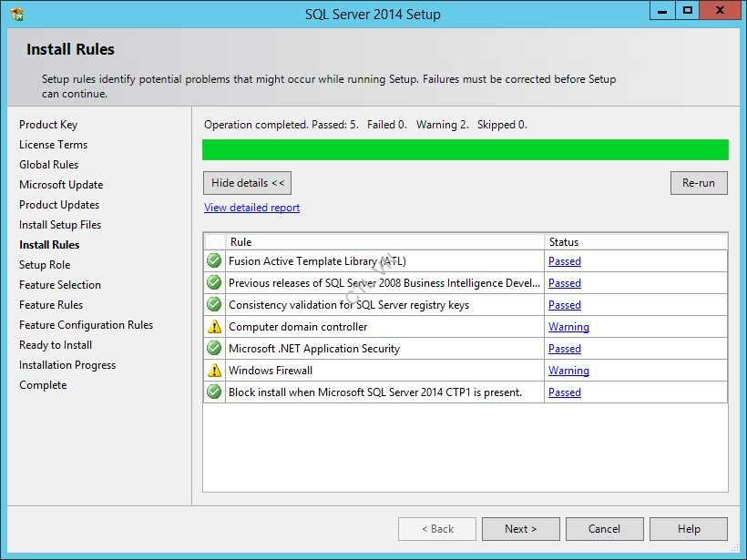Click the warning icon beside Computer domain controller
747x560 pixels.
click(213, 326)
